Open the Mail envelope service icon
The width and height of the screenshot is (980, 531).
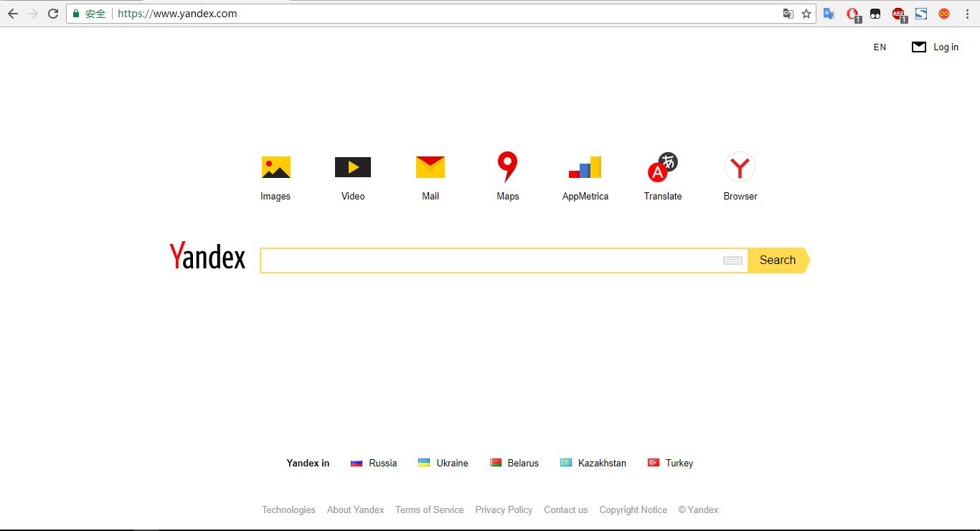pos(430,167)
